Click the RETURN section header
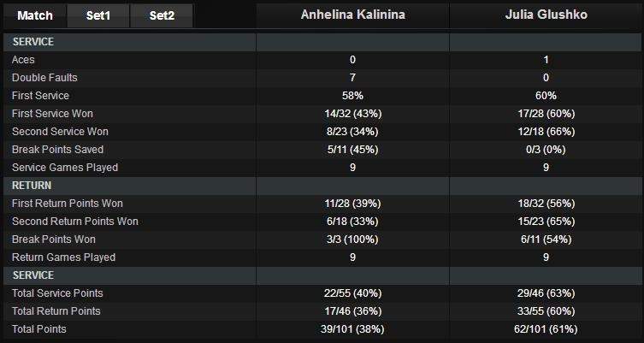Viewport: 644px width, 343px height. pos(34,186)
